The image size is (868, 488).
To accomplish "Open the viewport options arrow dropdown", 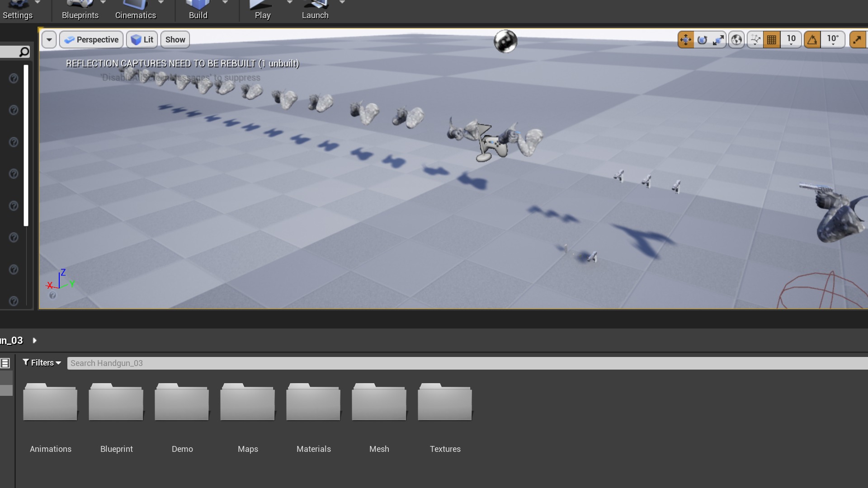I will (49, 40).
